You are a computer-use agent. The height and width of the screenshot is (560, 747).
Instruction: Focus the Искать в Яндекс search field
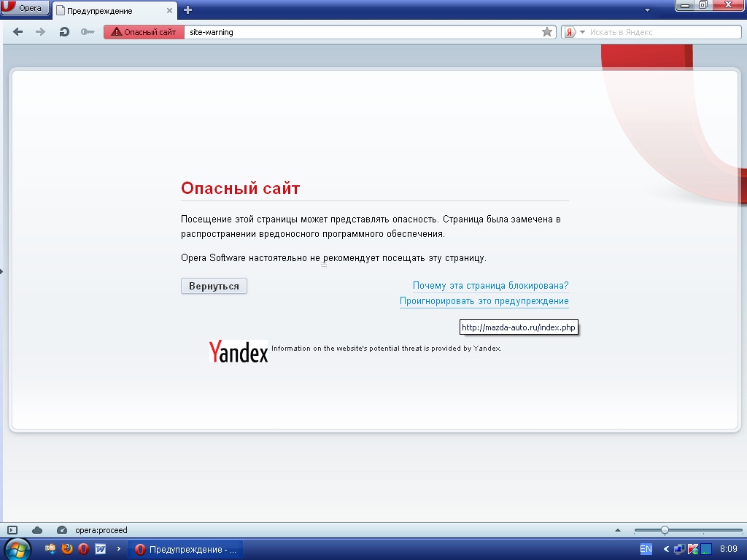(664, 32)
